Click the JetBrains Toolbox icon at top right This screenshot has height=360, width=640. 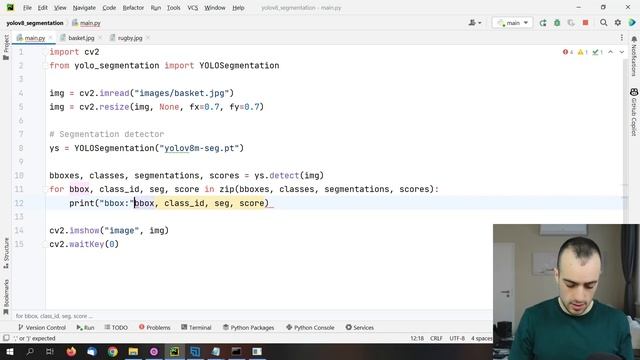click(632, 23)
